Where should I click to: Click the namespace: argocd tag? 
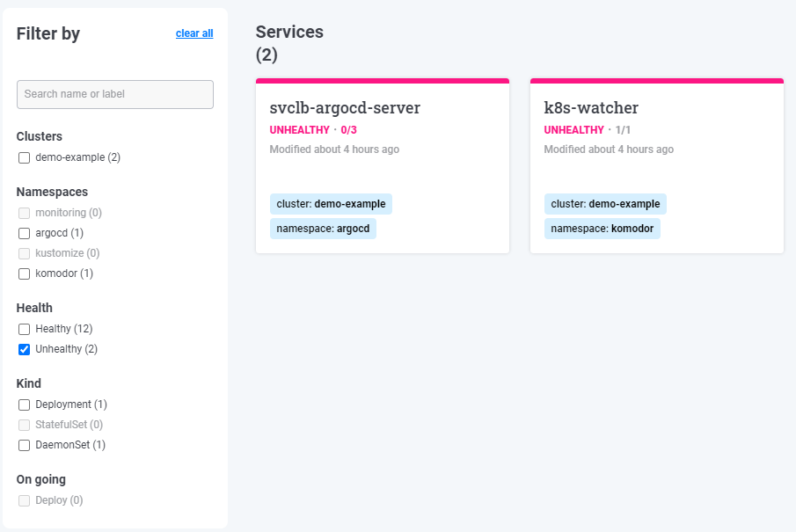pyautogui.click(x=323, y=229)
